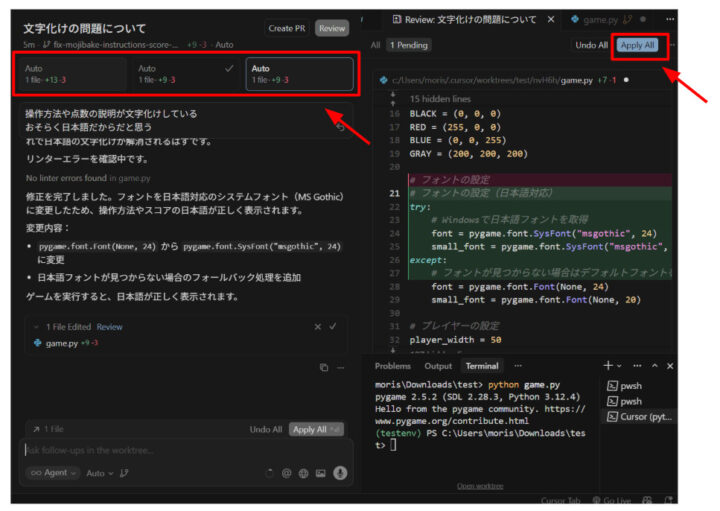
Task: Click the copy icon below the file edited card
Action: pyautogui.click(x=324, y=368)
